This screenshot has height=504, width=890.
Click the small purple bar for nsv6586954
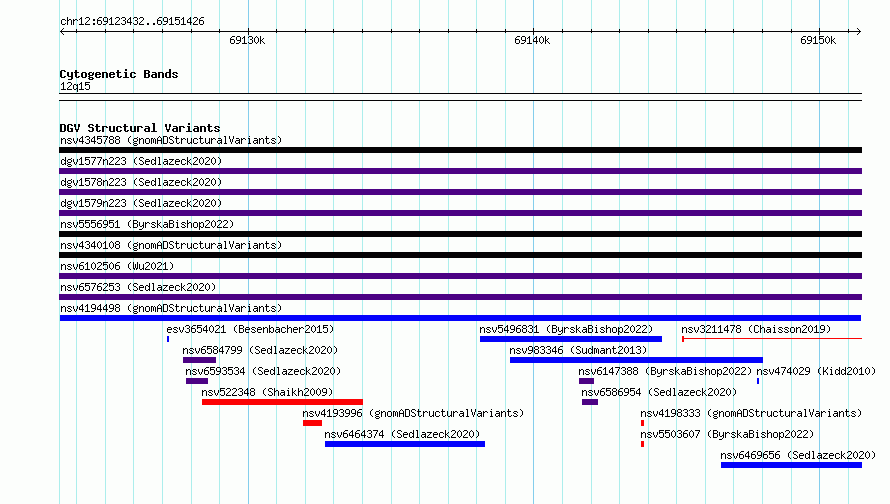click(x=590, y=402)
